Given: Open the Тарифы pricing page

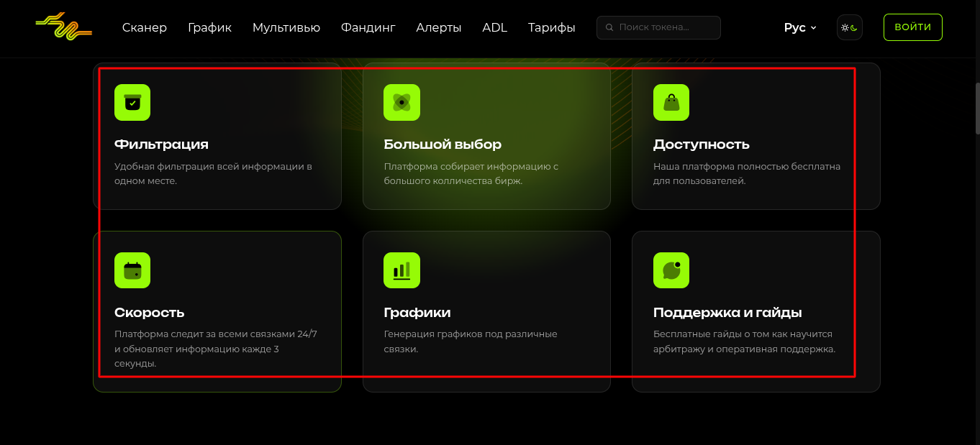Looking at the screenshot, I should tap(552, 27).
